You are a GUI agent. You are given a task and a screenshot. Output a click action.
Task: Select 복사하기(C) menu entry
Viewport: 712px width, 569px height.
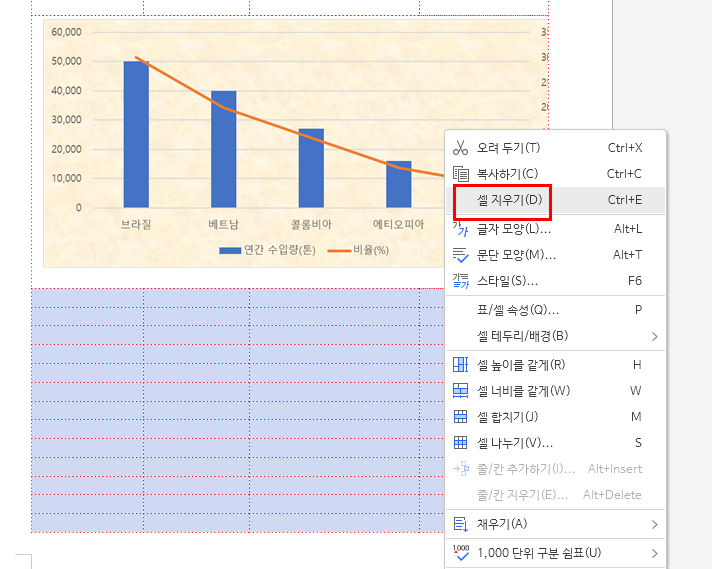point(556,173)
